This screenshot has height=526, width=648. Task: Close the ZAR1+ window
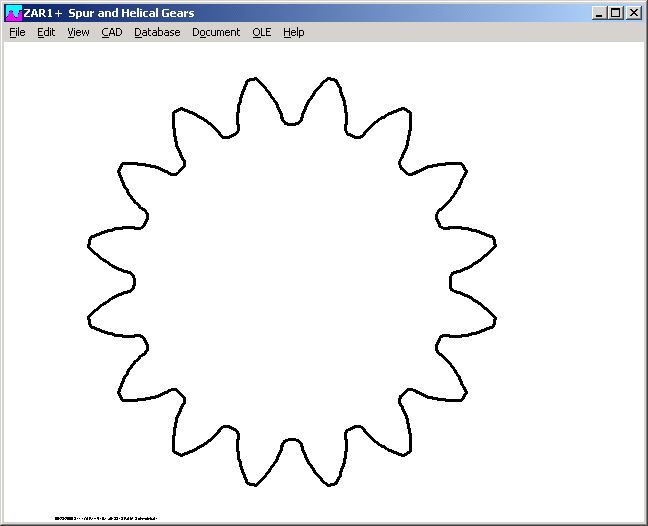[633, 13]
